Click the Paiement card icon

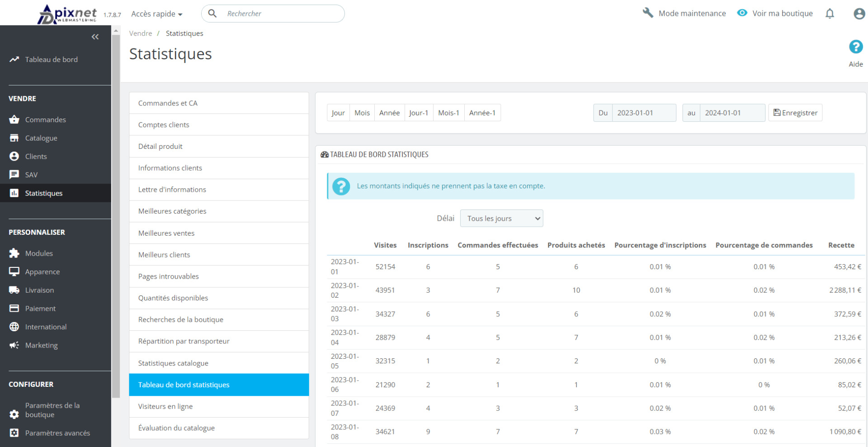[x=14, y=309]
